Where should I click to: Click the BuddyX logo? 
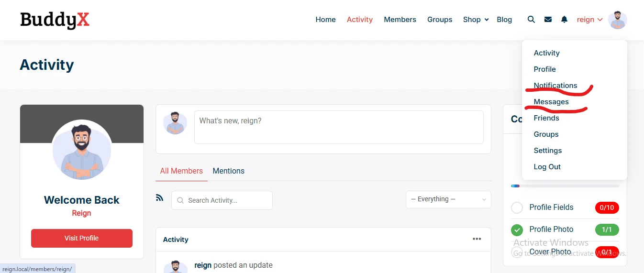pyautogui.click(x=55, y=20)
